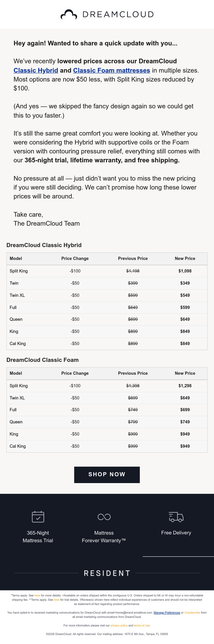The image size is (214, 644).
Task: Click the DREAMCLOUD wordmark in header
Action: 118,14
